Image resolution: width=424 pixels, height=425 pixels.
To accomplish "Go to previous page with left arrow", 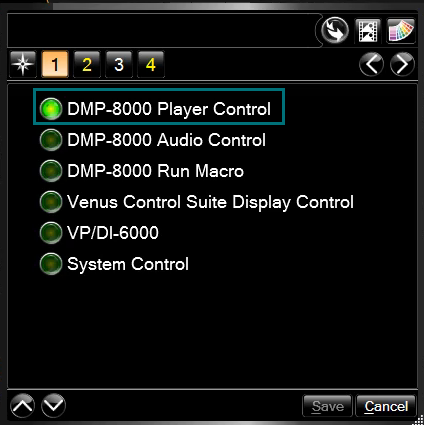I will pos(371,64).
